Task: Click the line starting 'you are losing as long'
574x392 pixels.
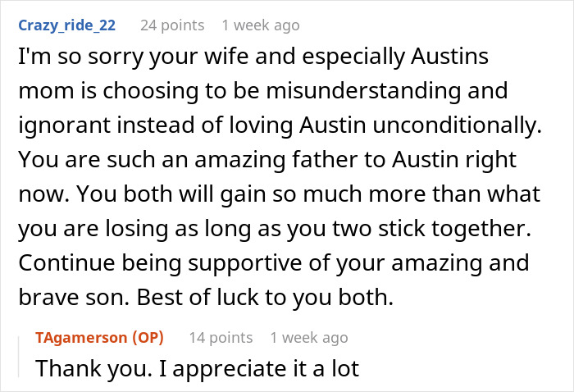Action: [x=275, y=228]
